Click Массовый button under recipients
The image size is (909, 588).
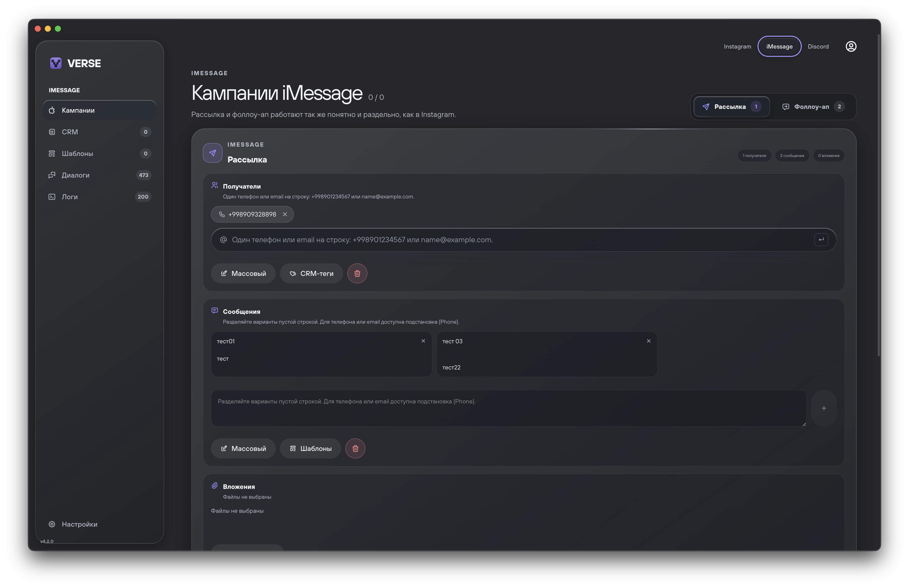(243, 273)
